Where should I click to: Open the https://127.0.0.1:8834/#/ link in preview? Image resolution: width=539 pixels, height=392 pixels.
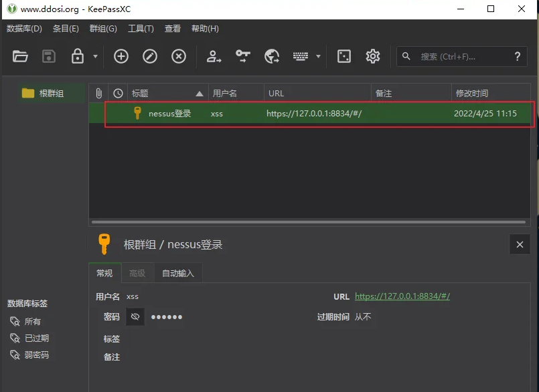(402, 296)
